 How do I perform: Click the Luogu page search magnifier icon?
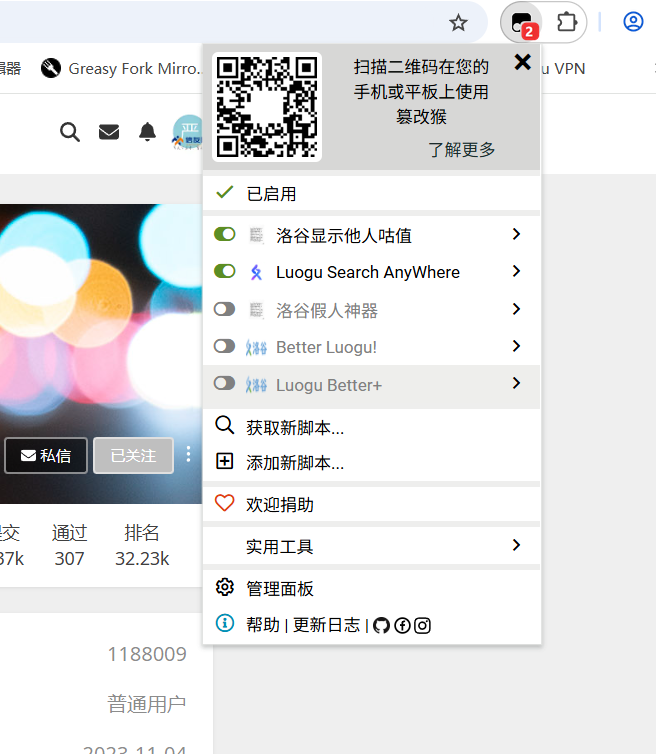(70, 132)
